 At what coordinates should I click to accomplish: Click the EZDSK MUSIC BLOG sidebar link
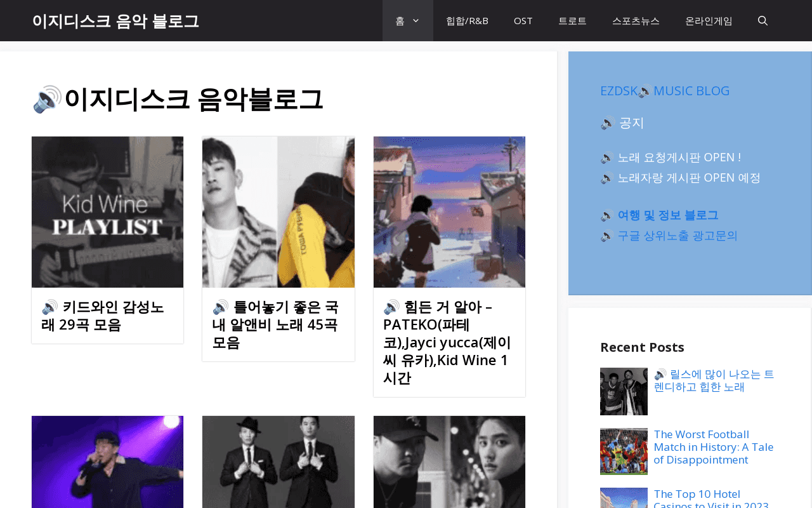665,91
